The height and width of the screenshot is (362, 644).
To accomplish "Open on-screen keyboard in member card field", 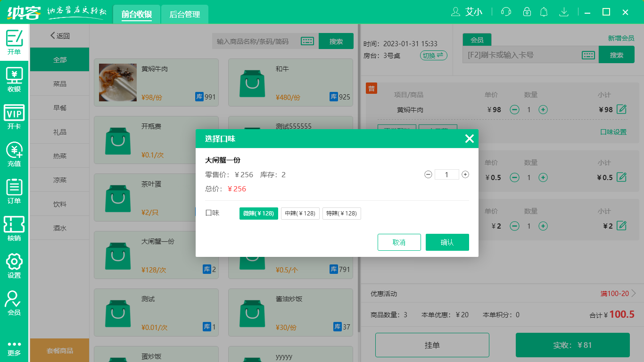I will [x=588, y=55].
